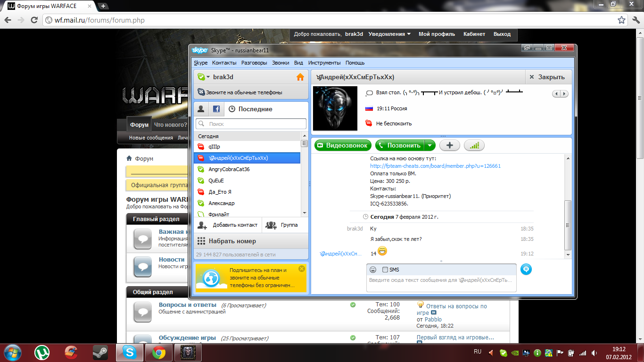Open the fpteam-cheats.com link in chat
The width and height of the screenshot is (644, 362).
(x=435, y=166)
